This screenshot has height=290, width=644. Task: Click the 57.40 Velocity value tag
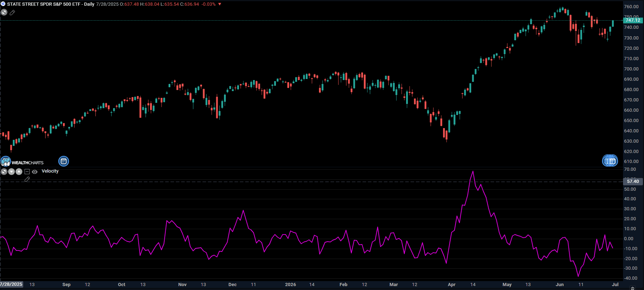633,181
